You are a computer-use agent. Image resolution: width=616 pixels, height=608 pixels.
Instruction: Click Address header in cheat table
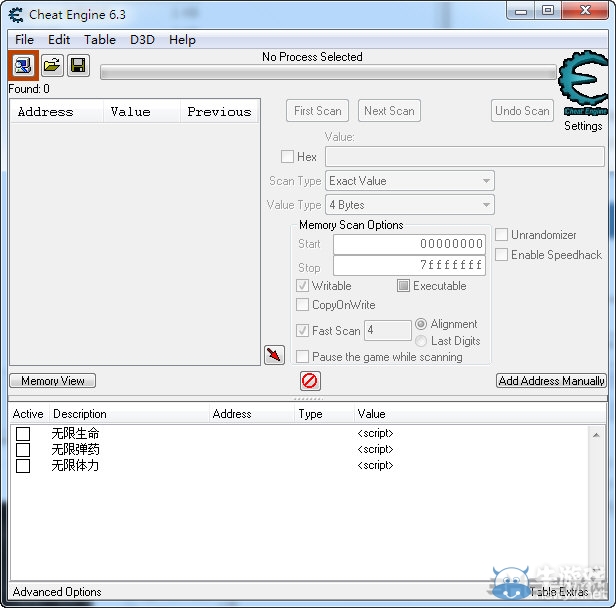click(x=252, y=414)
